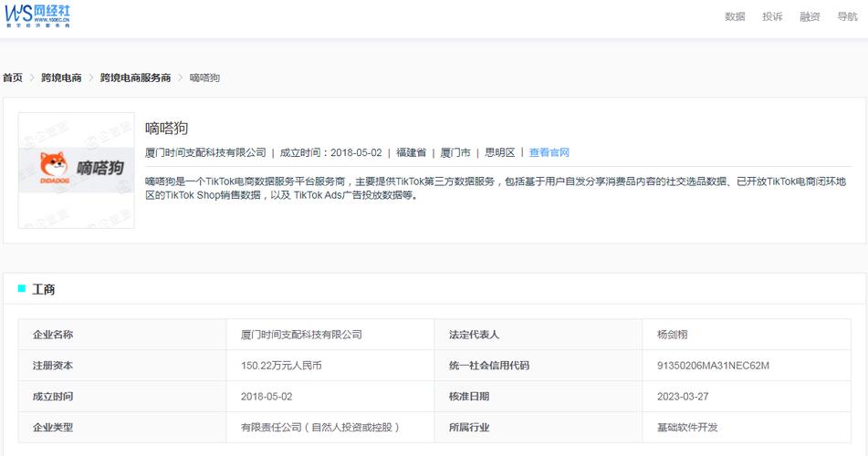
Task: Click the 注册资本 table label
Action: pyautogui.click(x=53, y=365)
